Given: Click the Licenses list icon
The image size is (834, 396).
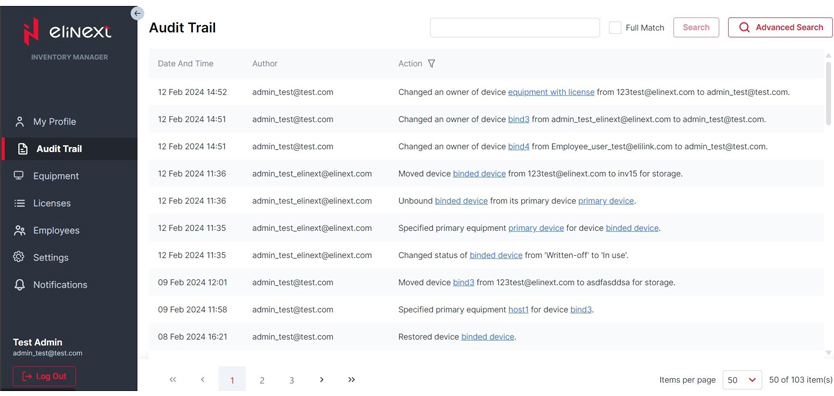Looking at the screenshot, I should [x=20, y=203].
